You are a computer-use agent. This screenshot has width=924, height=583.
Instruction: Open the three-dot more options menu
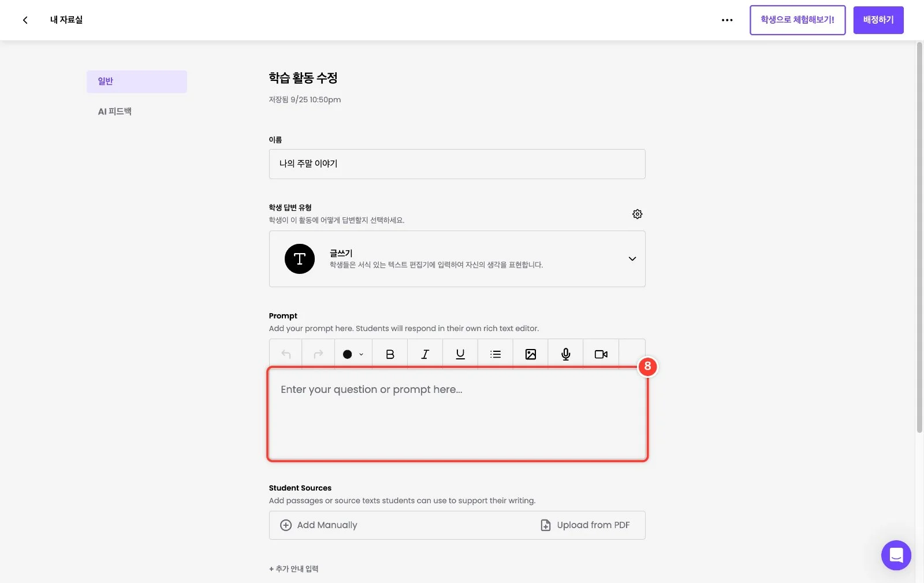click(727, 20)
